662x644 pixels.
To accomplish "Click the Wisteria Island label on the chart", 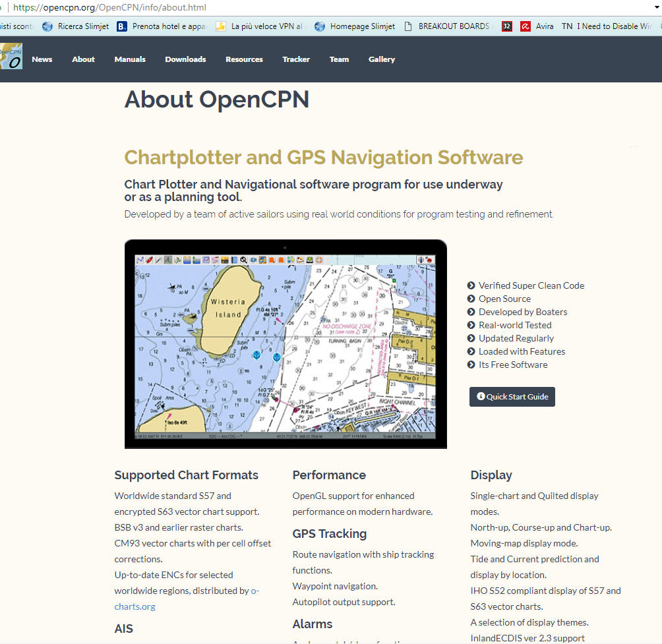I will coord(227,308).
